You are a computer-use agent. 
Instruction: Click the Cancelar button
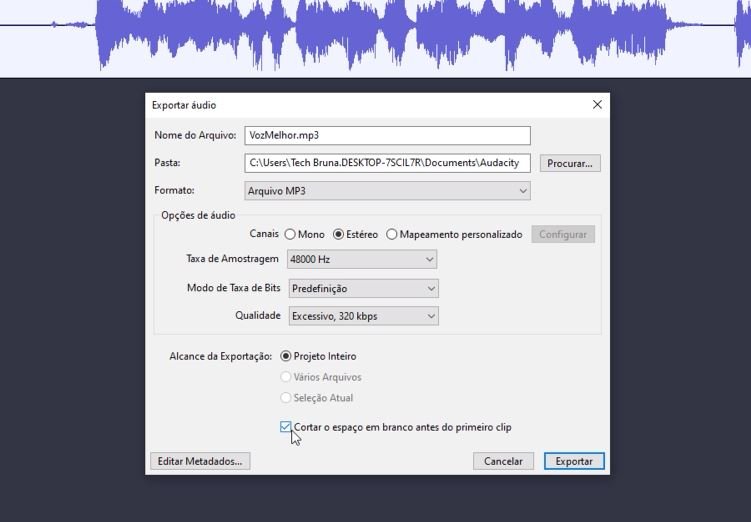tap(503, 461)
